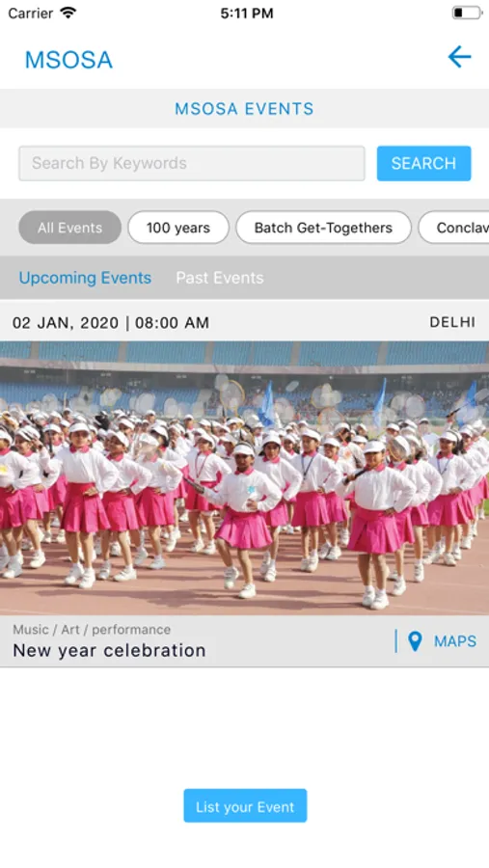Click the List your Event button
The image size is (489, 868).
245,805
